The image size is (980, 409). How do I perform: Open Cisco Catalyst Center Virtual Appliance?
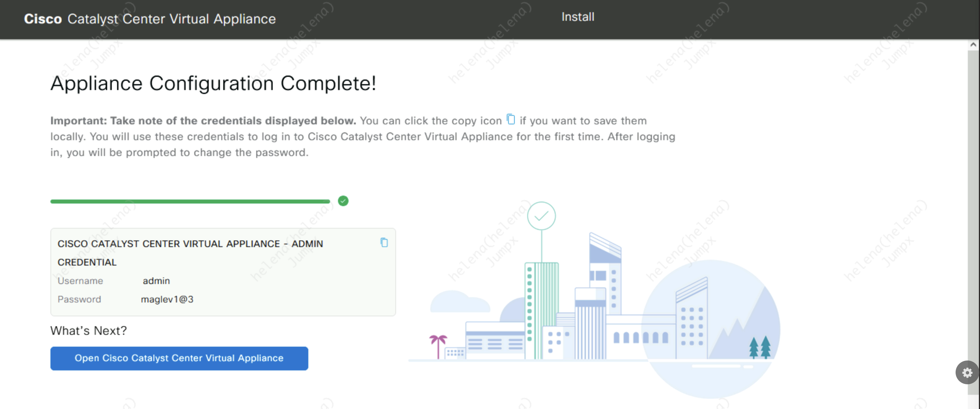coord(179,358)
